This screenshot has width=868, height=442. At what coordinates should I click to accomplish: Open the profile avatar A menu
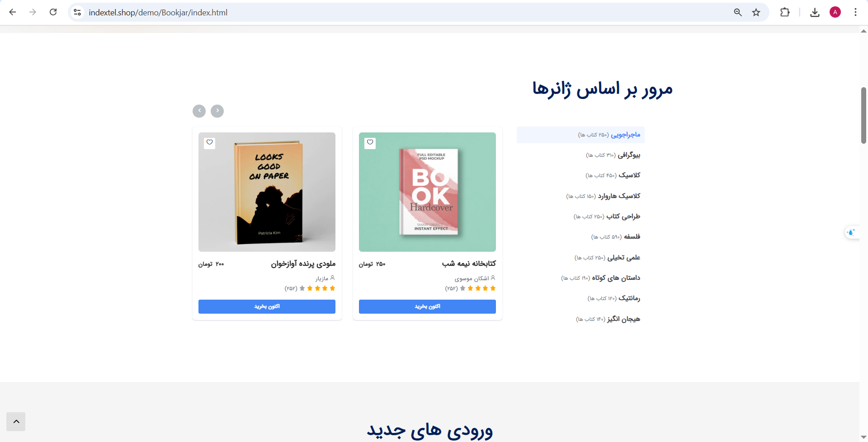(835, 12)
